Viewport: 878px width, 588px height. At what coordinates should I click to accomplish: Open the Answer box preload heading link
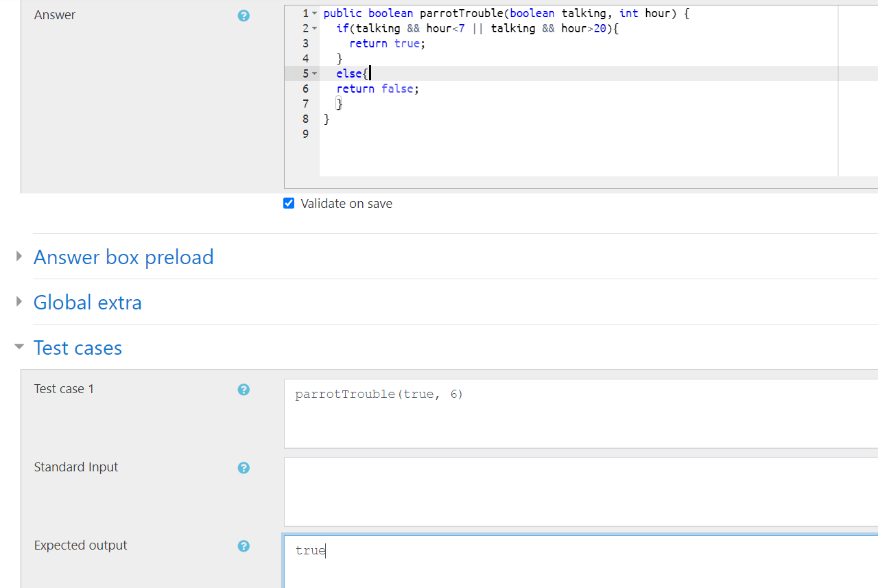click(123, 257)
